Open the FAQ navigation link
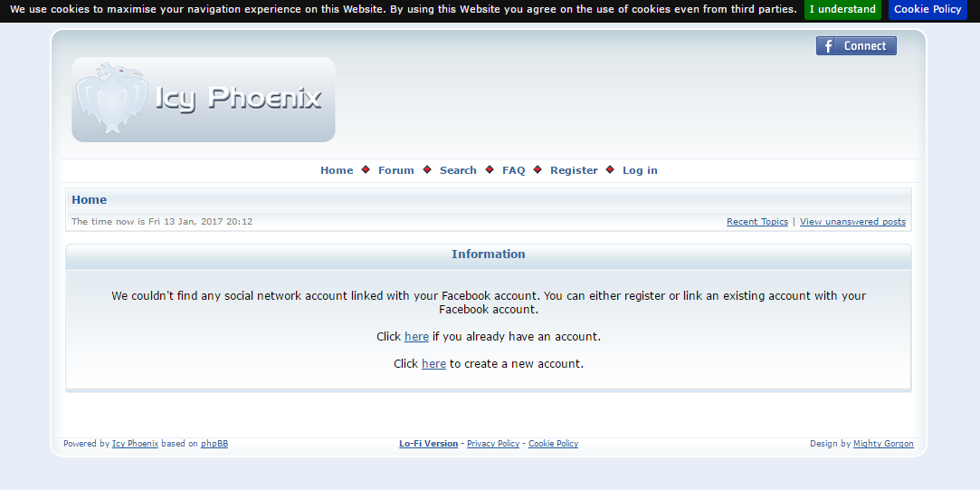 pyautogui.click(x=513, y=170)
